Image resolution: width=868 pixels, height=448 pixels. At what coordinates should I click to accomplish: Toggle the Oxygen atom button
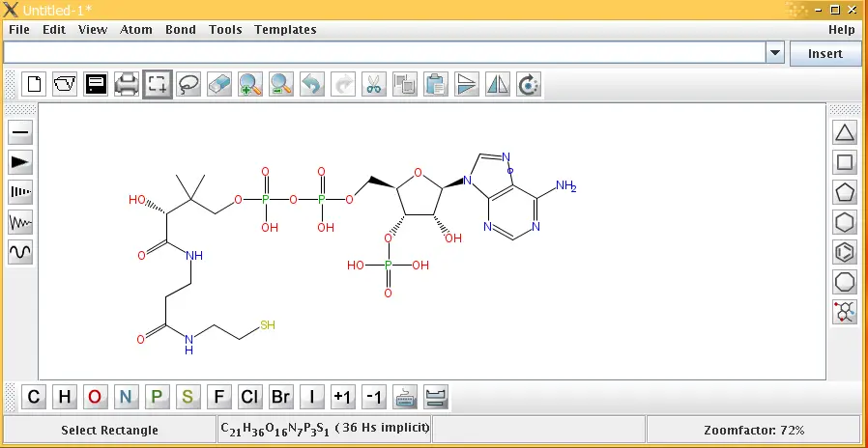[95, 397]
